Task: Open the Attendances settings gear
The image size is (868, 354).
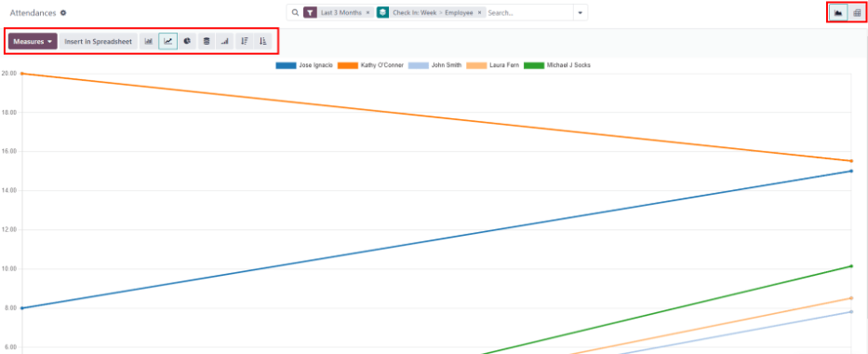Action: coord(63,13)
